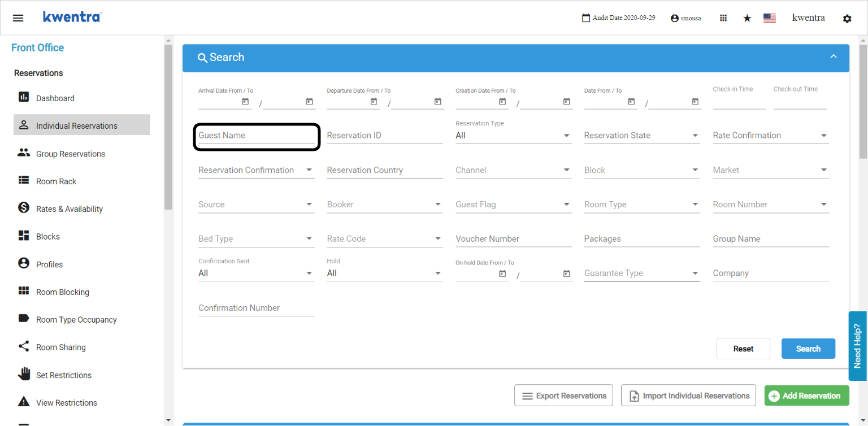Viewport: 868px width, 426px height.
Task: Collapse the Search panel chevron
Action: 833,56
